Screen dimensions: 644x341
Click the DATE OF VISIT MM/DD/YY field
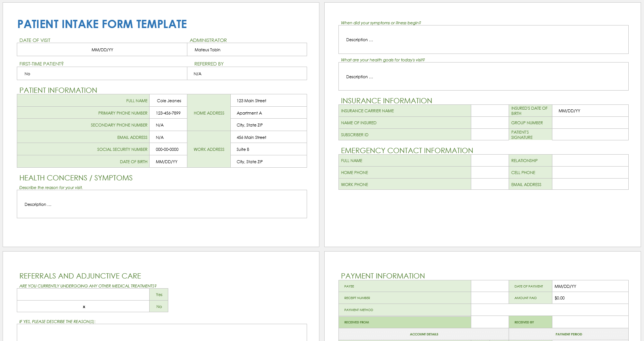(101, 49)
